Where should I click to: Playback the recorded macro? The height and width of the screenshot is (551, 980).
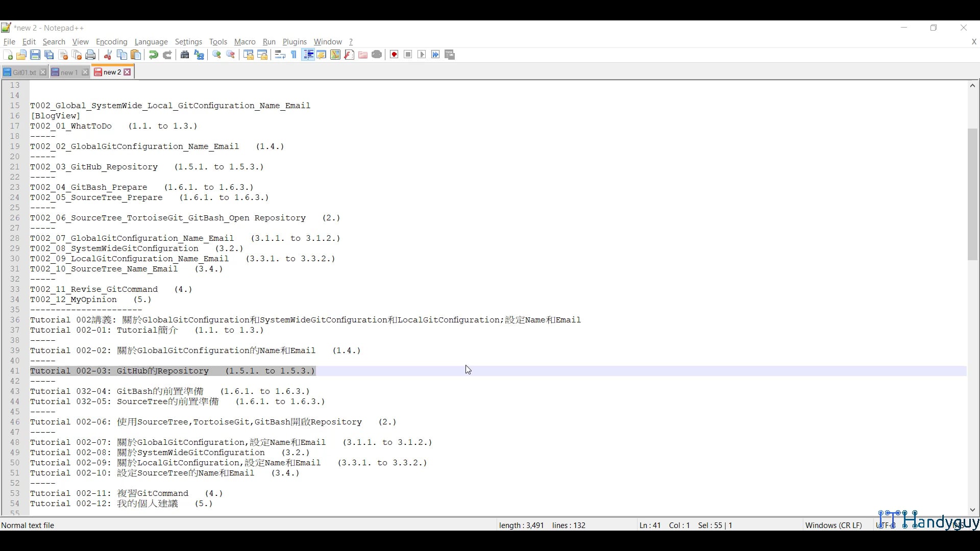(x=422, y=55)
